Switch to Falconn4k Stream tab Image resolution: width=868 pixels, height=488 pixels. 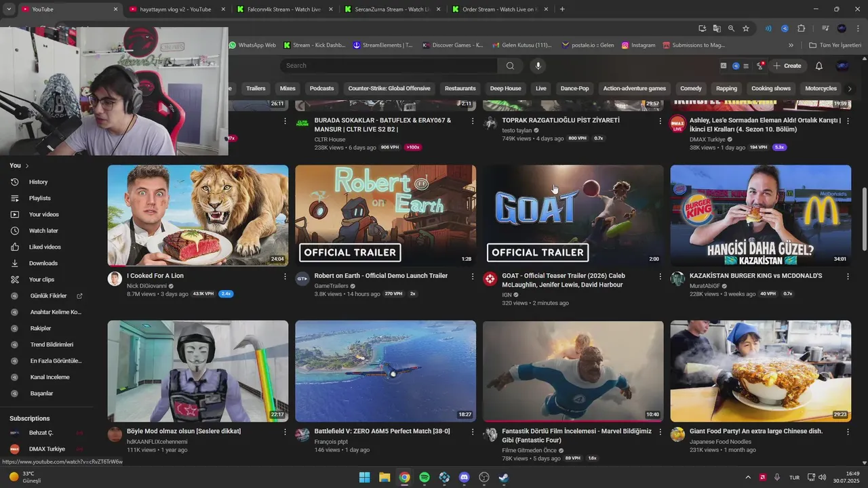[283, 9]
